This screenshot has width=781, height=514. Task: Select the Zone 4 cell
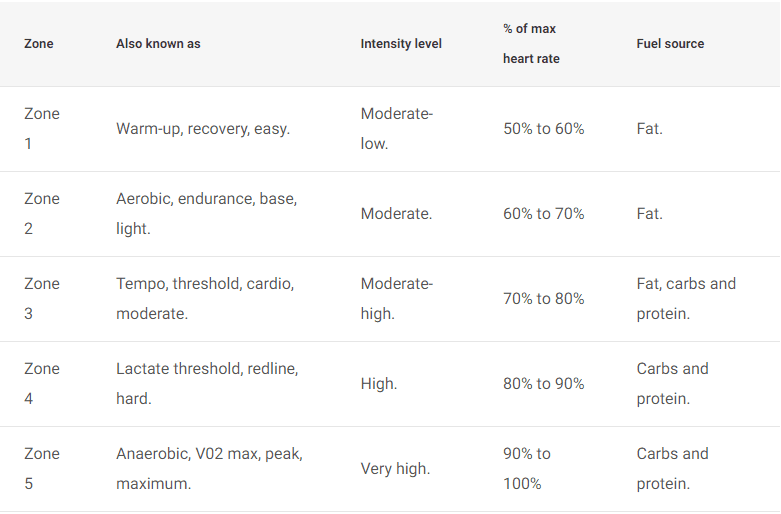(42, 384)
